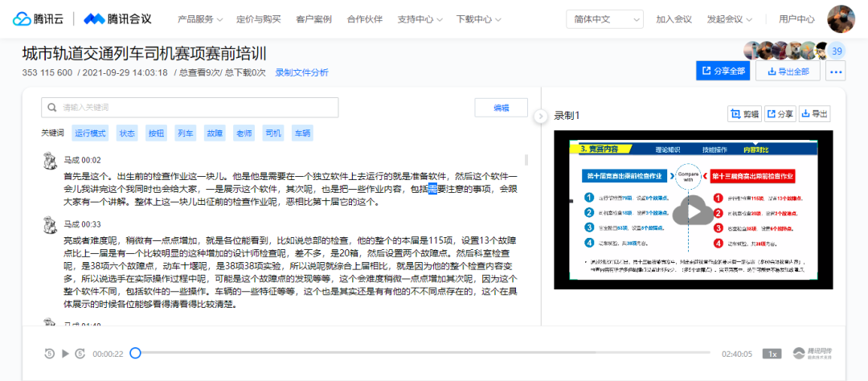Screen dimensions: 868x381
Task: Click the highlighted word 需 in transcript
Action: (x=433, y=190)
